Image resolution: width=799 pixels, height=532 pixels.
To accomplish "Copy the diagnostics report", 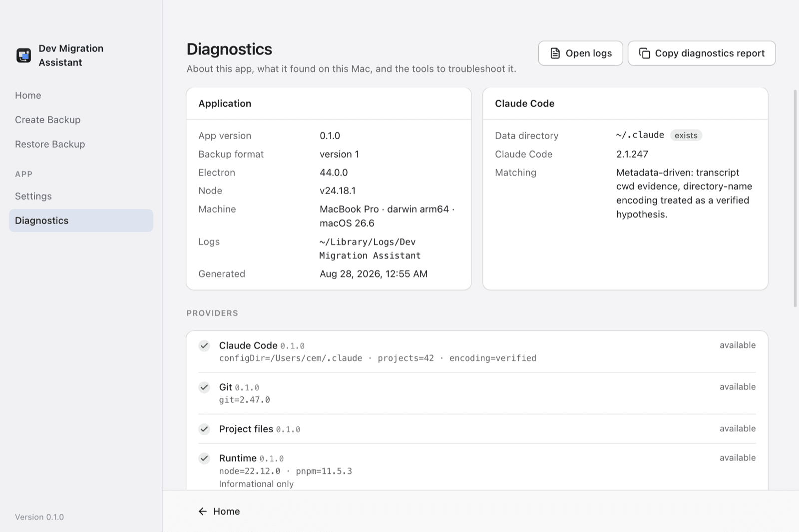I will click(x=702, y=53).
